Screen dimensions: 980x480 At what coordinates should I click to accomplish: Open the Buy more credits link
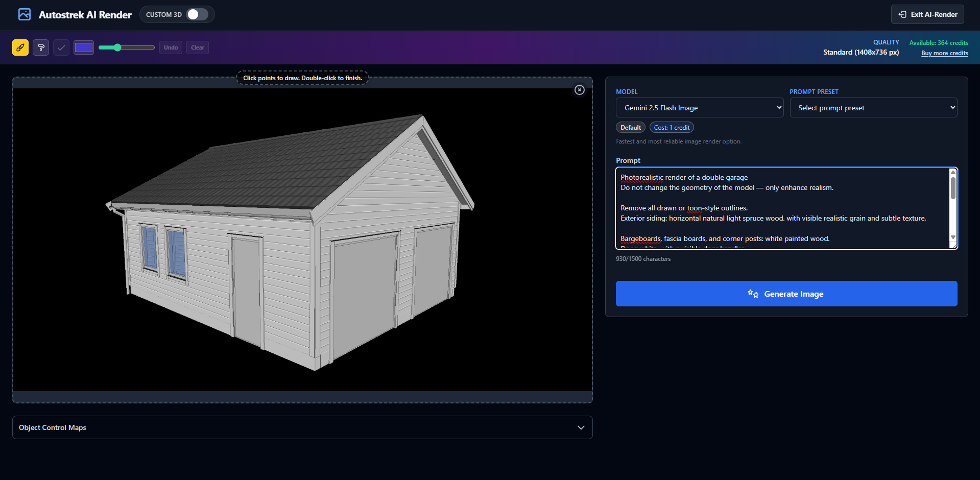945,53
